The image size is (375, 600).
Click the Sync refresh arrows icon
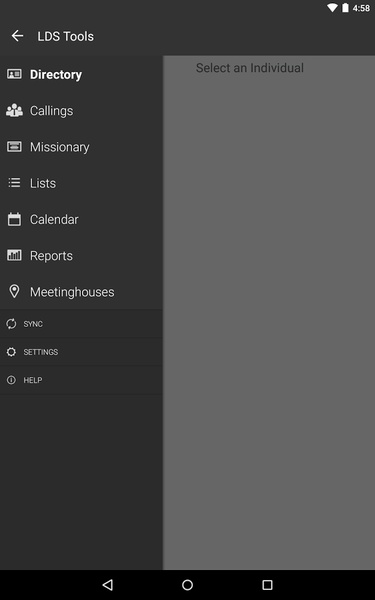coord(11,324)
